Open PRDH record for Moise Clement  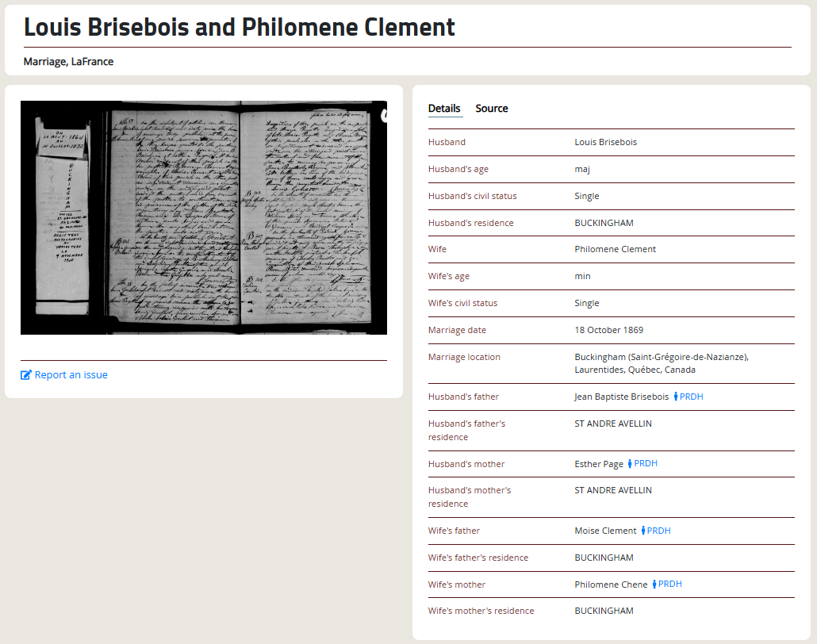[x=659, y=531]
